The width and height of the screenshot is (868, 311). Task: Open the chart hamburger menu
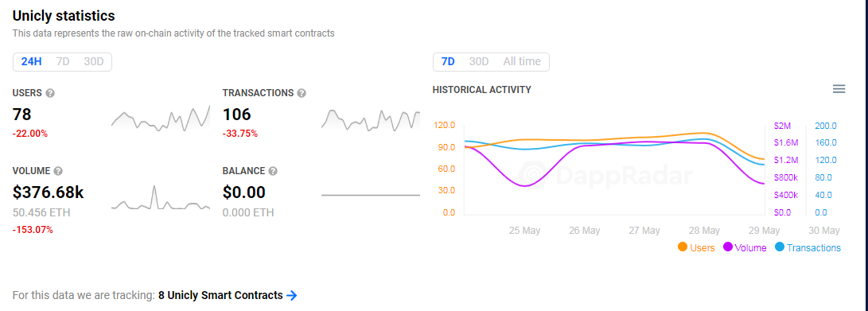click(x=839, y=89)
